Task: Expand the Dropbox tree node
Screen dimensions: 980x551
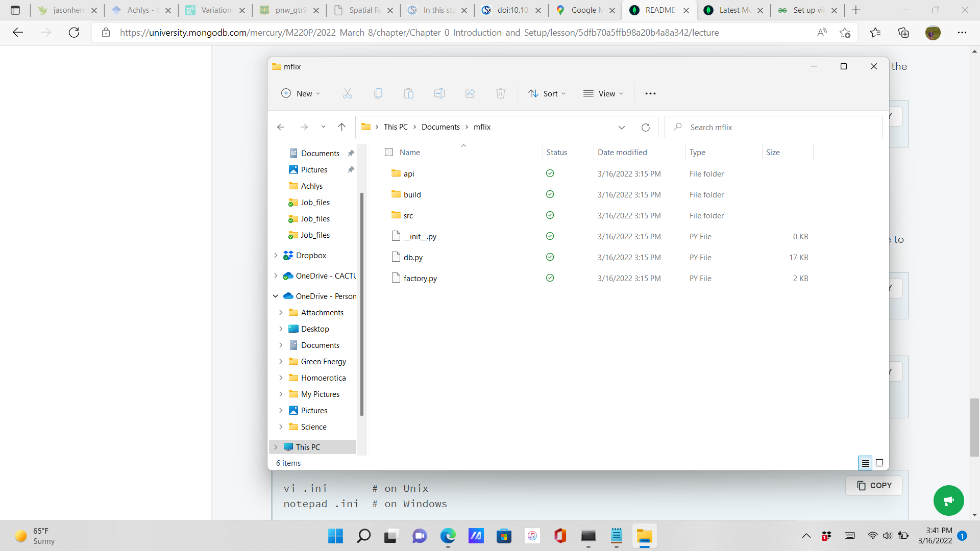Action: 276,255
